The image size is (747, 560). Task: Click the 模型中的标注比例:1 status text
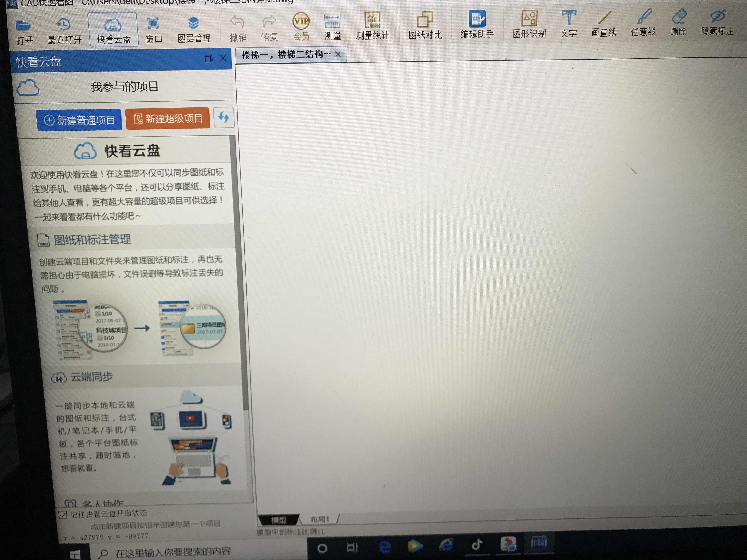[291, 532]
